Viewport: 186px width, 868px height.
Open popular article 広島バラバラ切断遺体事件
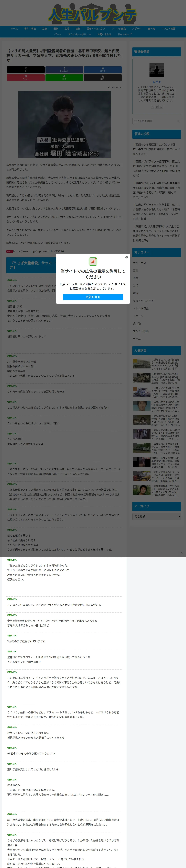click(157, 406)
